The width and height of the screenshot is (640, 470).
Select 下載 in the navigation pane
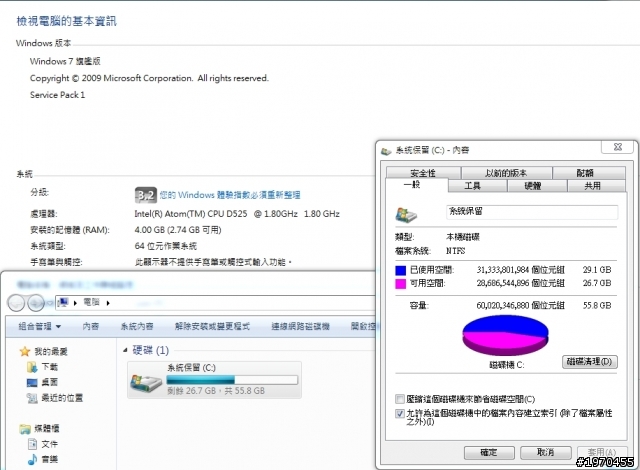50,367
